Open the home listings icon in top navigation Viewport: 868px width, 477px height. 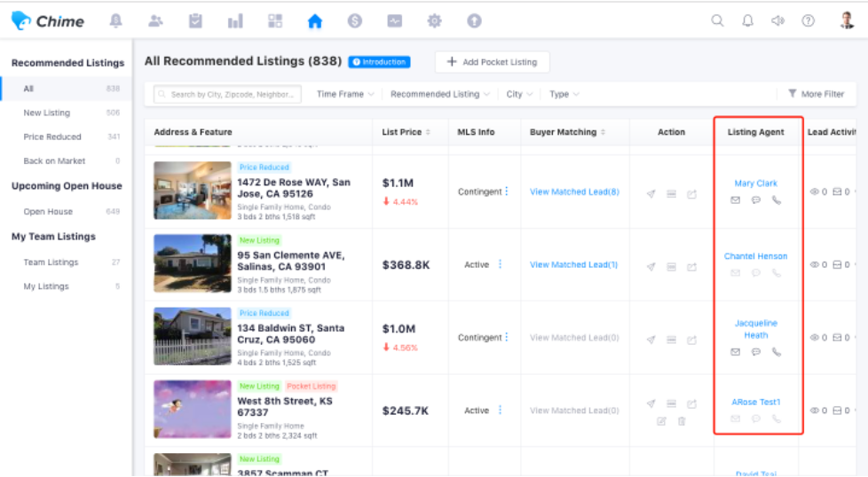click(314, 21)
